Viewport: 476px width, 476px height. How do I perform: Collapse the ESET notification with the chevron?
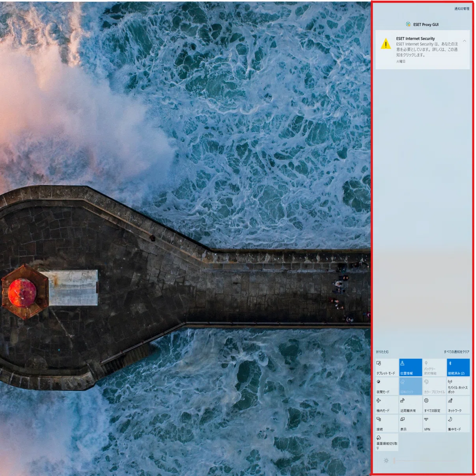(465, 41)
